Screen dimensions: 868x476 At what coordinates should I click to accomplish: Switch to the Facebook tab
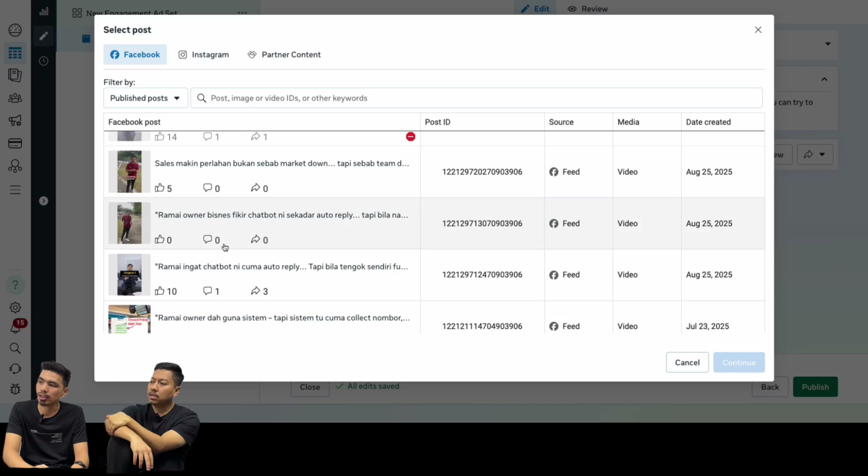click(x=135, y=54)
